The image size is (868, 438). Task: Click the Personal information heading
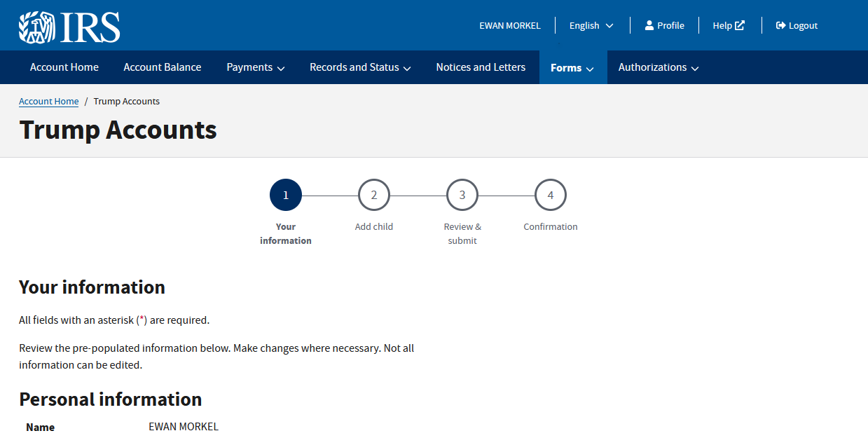[111, 399]
